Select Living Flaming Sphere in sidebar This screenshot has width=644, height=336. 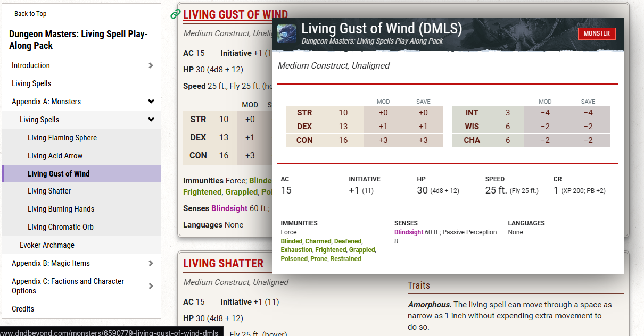tap(62, 138)
